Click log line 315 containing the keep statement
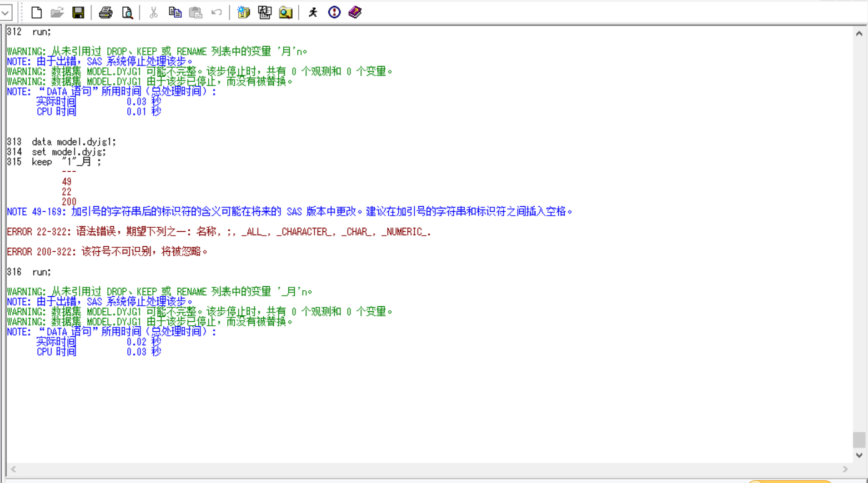 point(54,162)
